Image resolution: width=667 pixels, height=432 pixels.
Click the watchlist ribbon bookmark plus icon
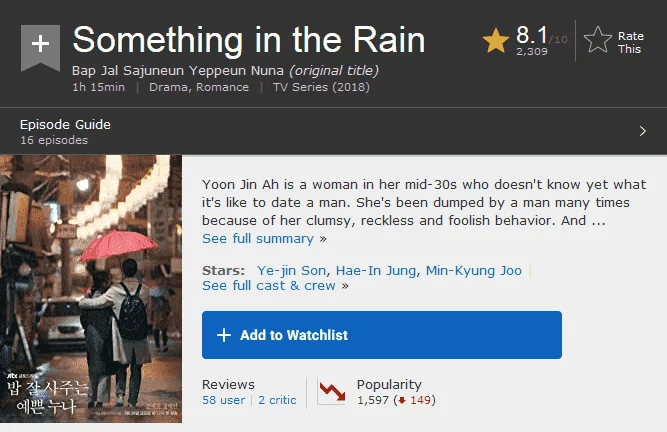click(40, 47)
